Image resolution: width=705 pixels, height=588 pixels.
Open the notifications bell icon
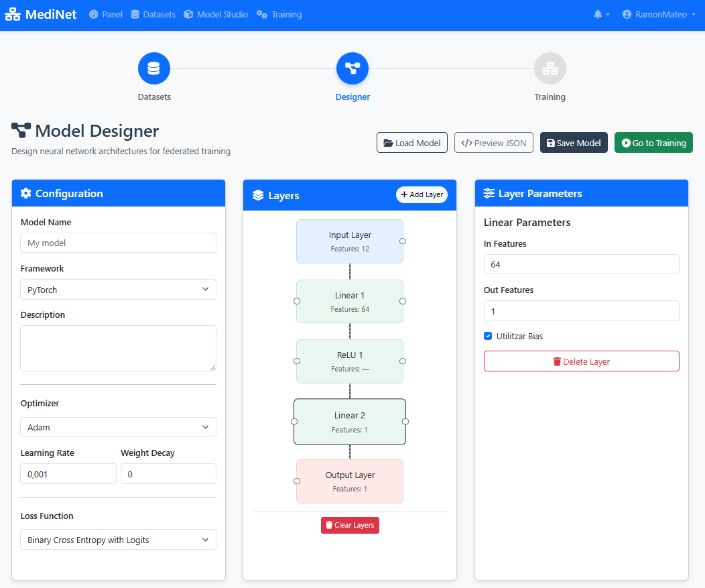click(x=598, y=14)
